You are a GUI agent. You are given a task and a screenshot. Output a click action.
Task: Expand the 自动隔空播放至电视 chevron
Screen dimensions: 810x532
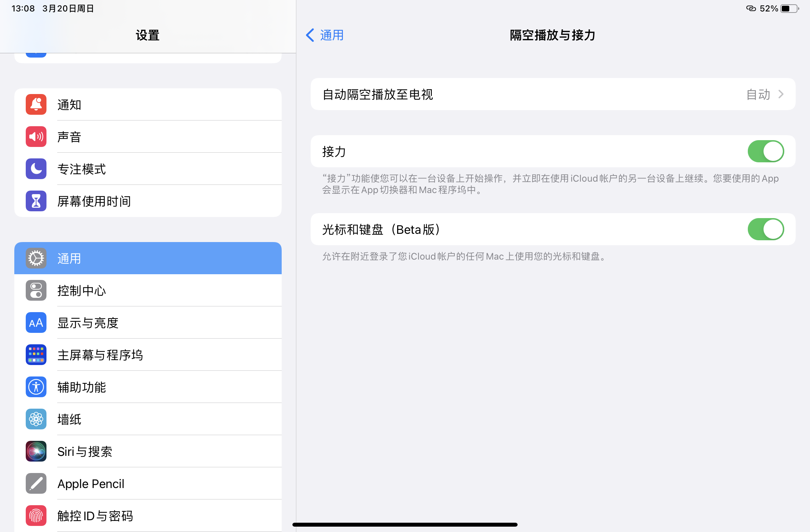click(x=781, y=94)
